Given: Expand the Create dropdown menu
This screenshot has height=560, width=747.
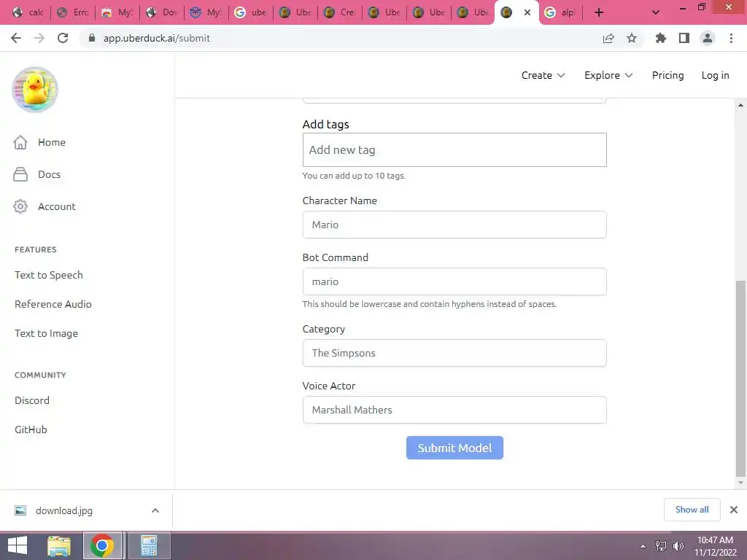Looking at the screenshot, I should coord(543,75).
